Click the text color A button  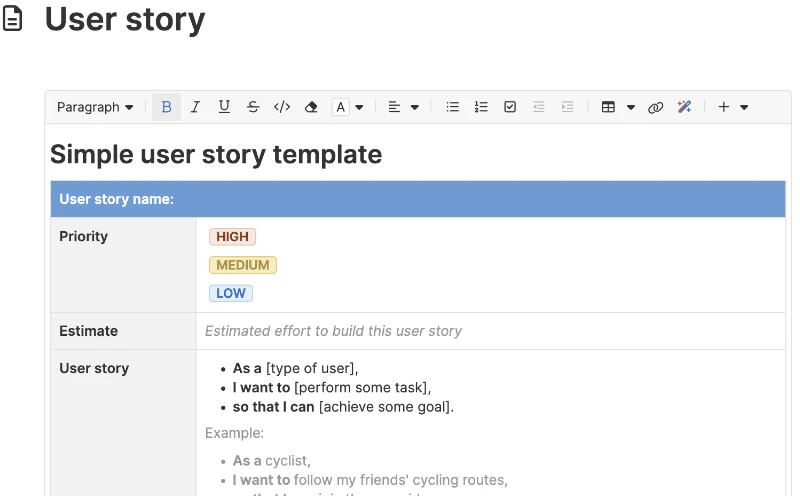[340, 107]
